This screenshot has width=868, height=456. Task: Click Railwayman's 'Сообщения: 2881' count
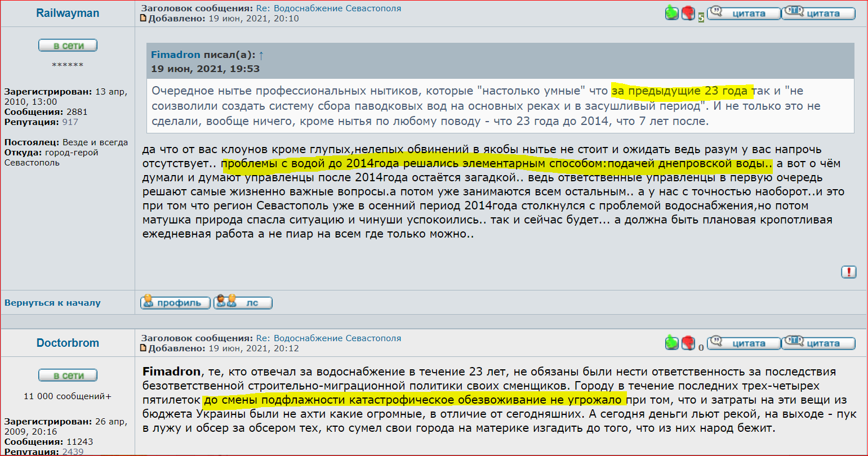click(x=46, y=112)
